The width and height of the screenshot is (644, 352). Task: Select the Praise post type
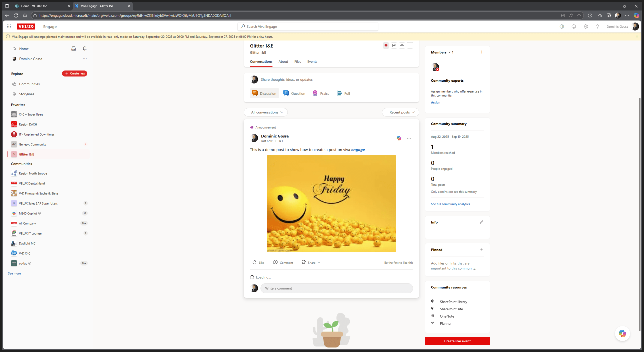[x=321, y=93]
